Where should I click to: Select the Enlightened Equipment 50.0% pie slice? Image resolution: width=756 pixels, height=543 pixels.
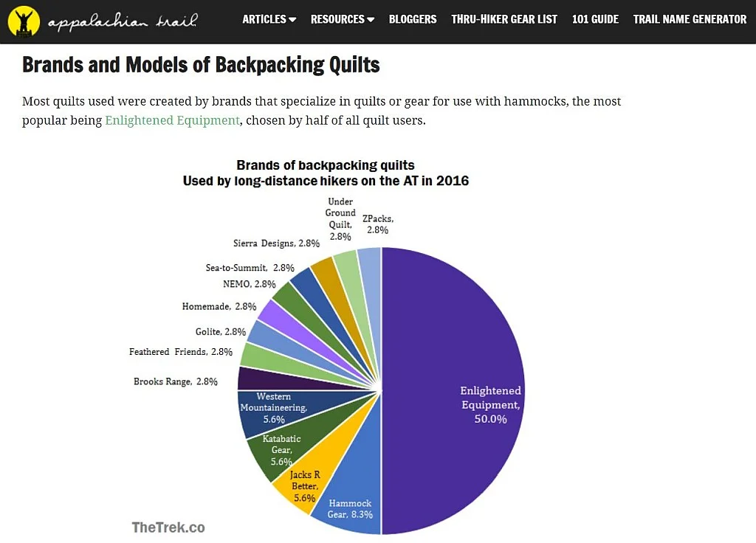tap(453, 390)
